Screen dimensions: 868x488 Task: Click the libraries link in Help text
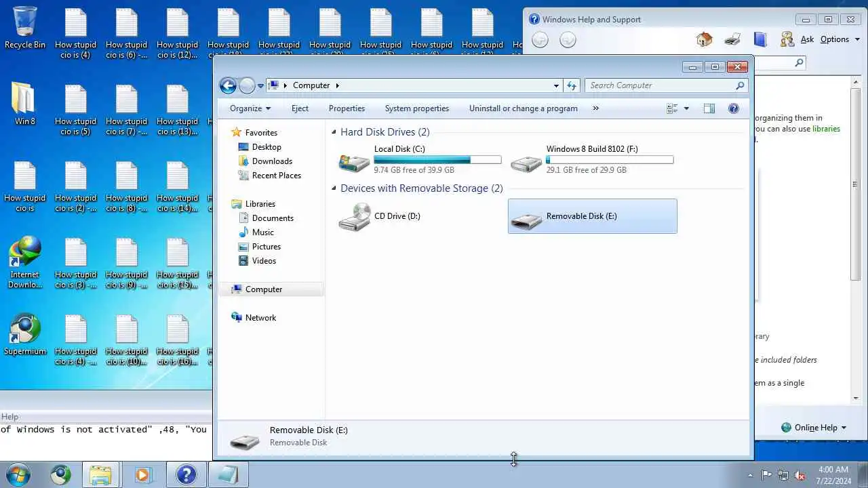[x=826, y=129]
